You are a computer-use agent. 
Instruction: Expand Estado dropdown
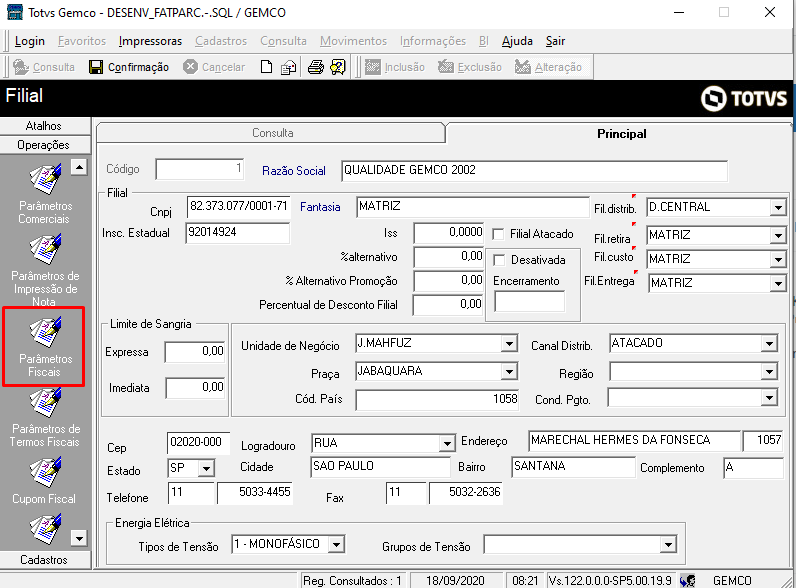pos(206,468)
